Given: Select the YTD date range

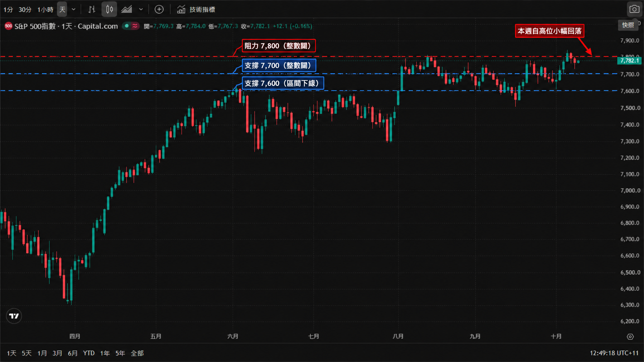Looking at the screenshot, I should (x=89, y=353).
